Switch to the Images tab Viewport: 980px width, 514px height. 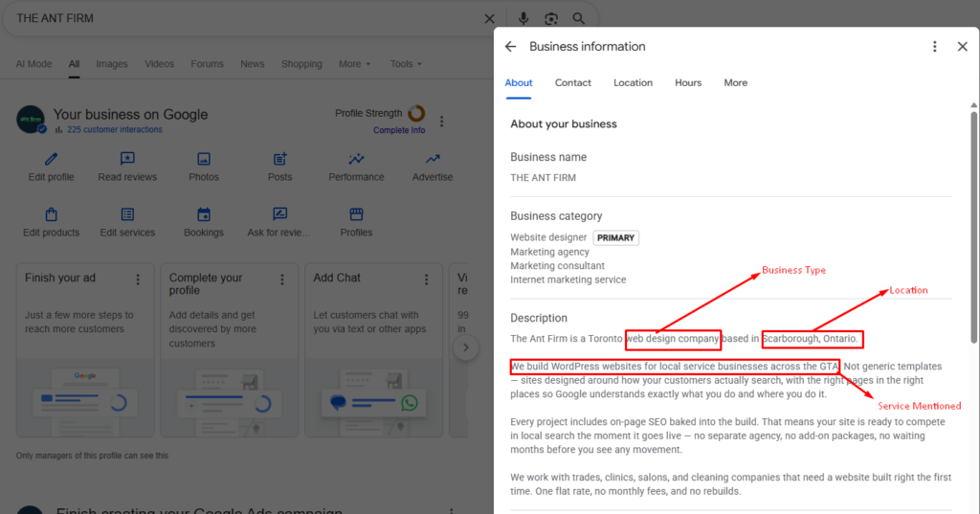(x=112, y=64)
